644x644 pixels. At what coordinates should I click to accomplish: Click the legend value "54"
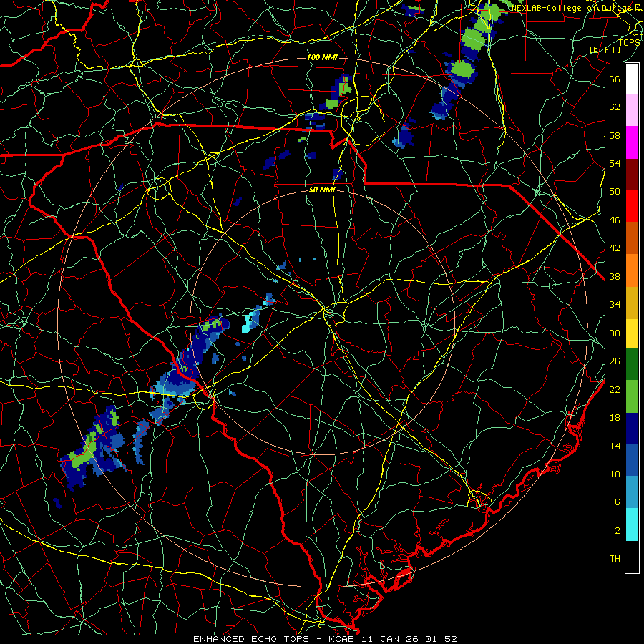tap(615, 163)
